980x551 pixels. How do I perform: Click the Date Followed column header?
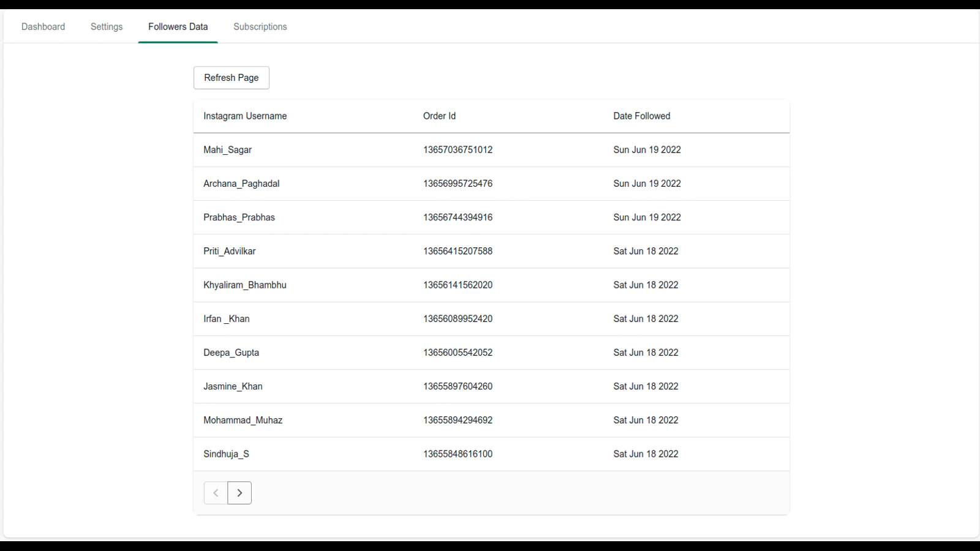642,116
